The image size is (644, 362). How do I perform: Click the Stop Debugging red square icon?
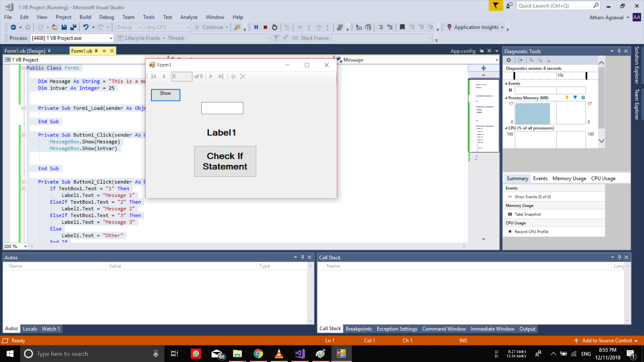(x=265, y=27)
